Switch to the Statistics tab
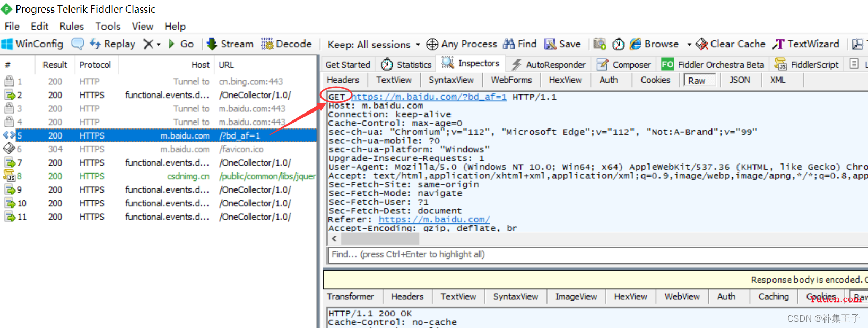The width and height of the screenshot is (868, 328). 406,65
